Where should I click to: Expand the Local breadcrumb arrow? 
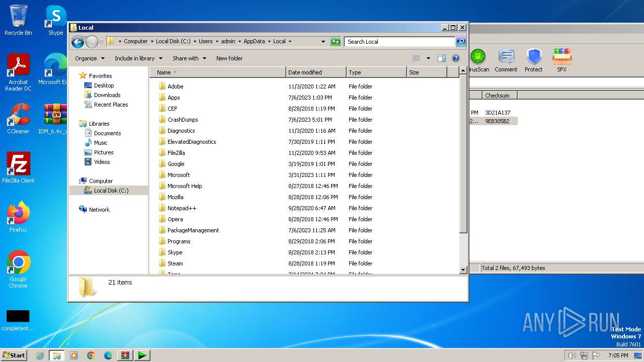(290, 42)
